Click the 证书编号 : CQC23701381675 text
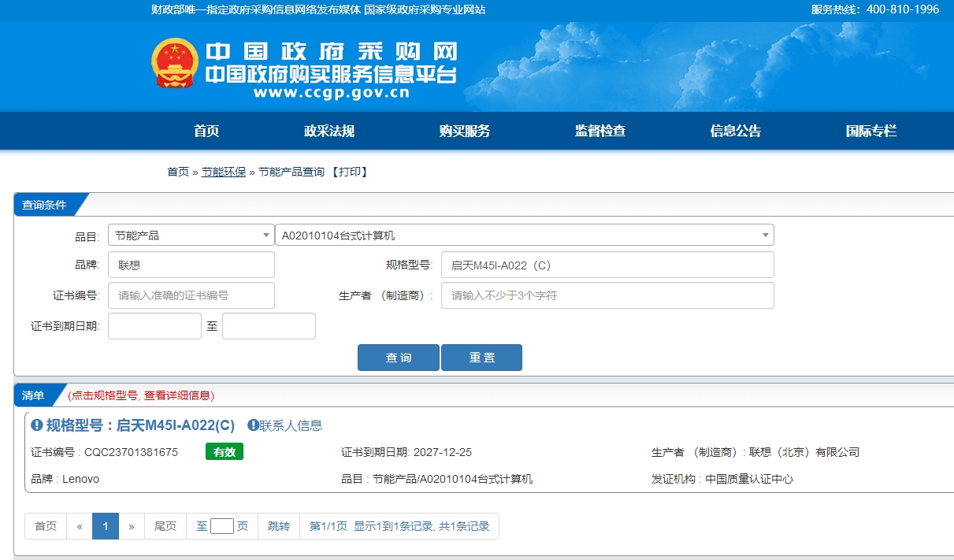This screenshot has width=954, height=560. point(104,452)
